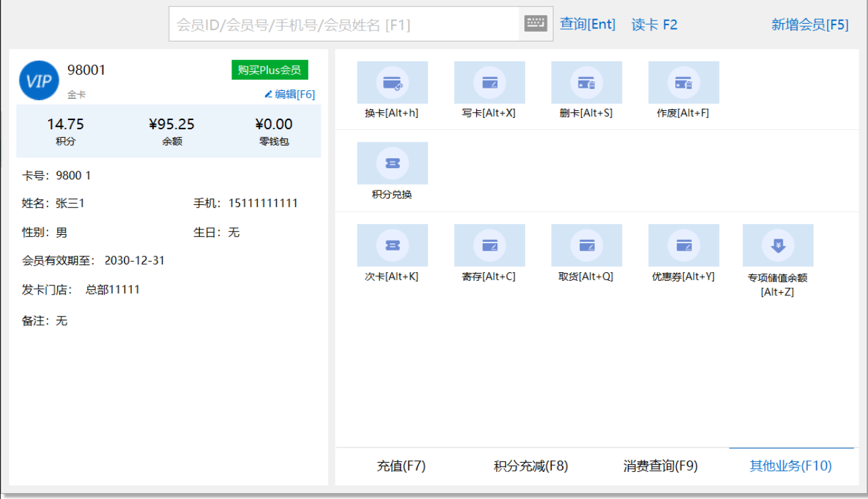Open the 写卡 write card function
The height and width of the screenshot is (499, 868).
489,83
